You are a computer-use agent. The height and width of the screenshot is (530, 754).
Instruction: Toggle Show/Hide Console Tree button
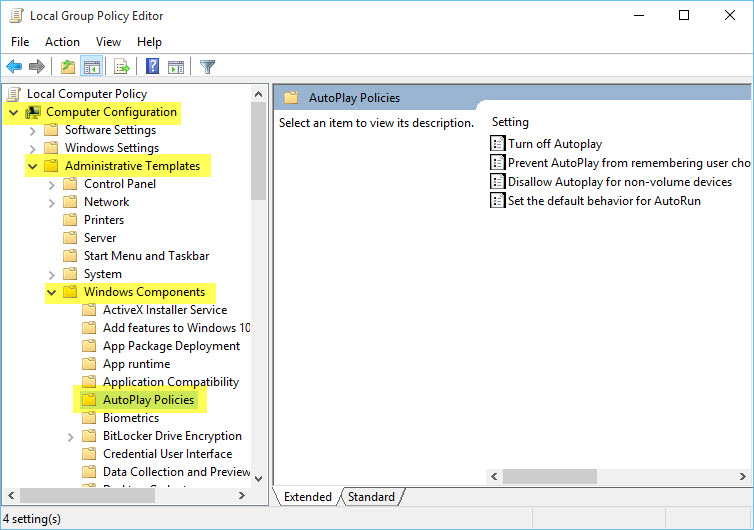(x=91, y=67)
